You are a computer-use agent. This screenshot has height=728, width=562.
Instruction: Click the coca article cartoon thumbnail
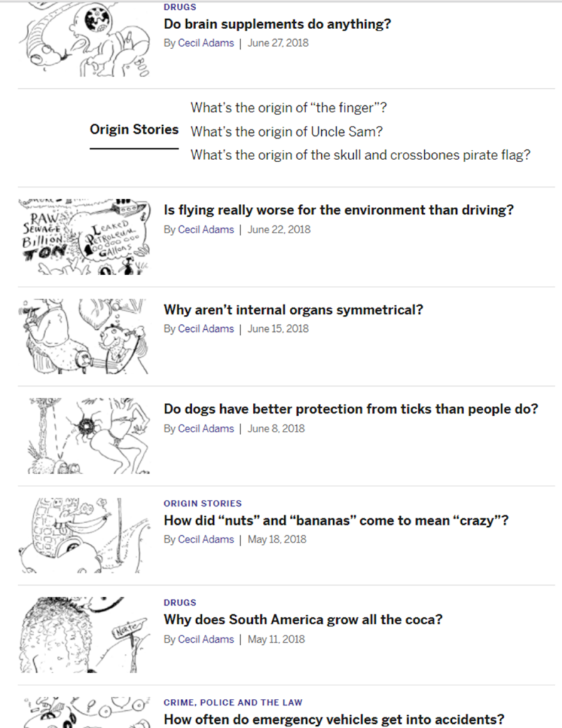coord(84,636)
